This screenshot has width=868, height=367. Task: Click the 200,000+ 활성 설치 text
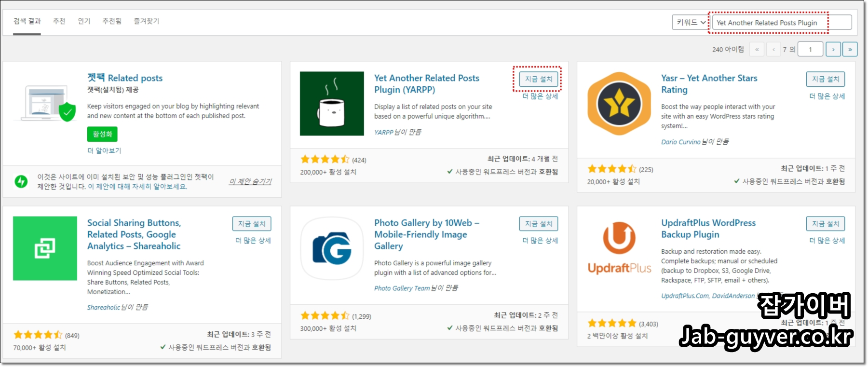pos(328,172)
